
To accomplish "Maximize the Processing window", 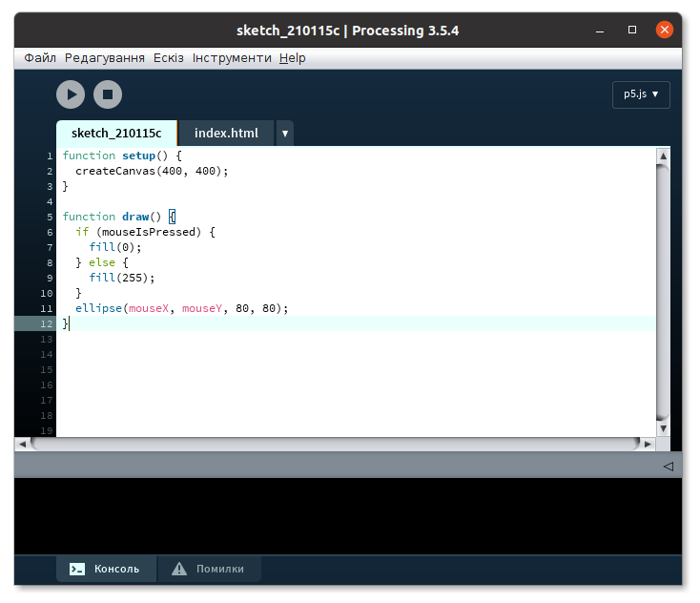I will pos(632,30).
